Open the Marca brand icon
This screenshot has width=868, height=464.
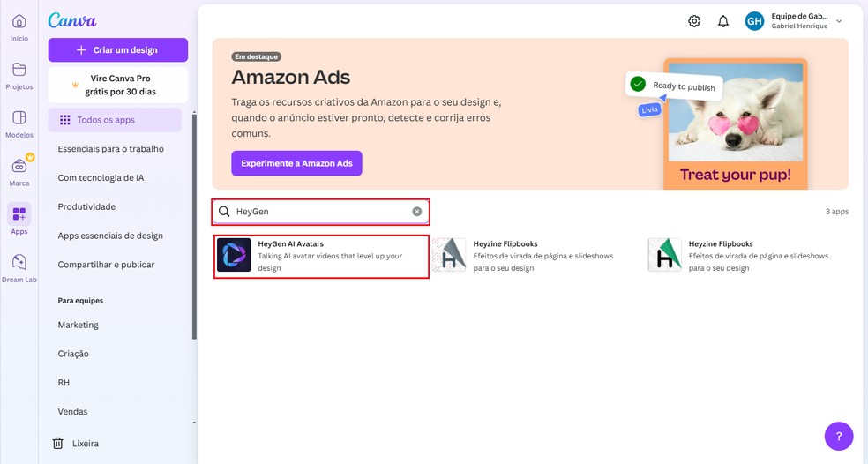pyautogui.click(x=19, y=167)
